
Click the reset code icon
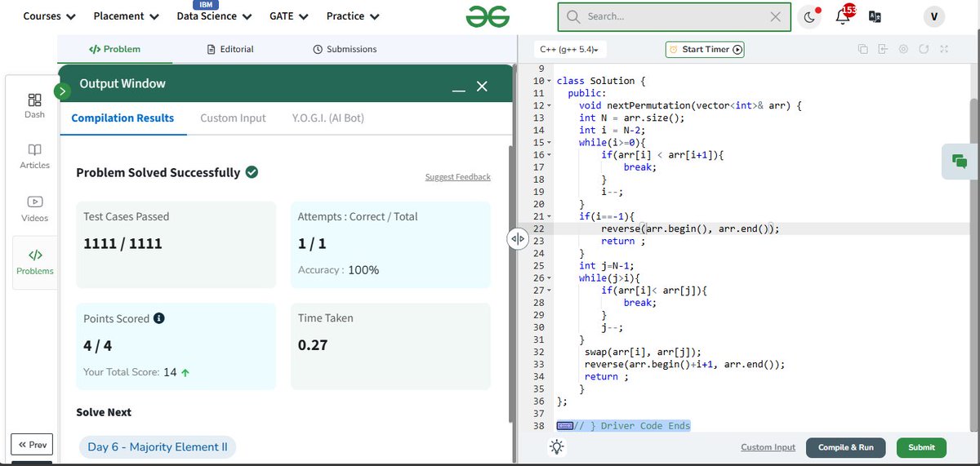[x=924, y=50]
